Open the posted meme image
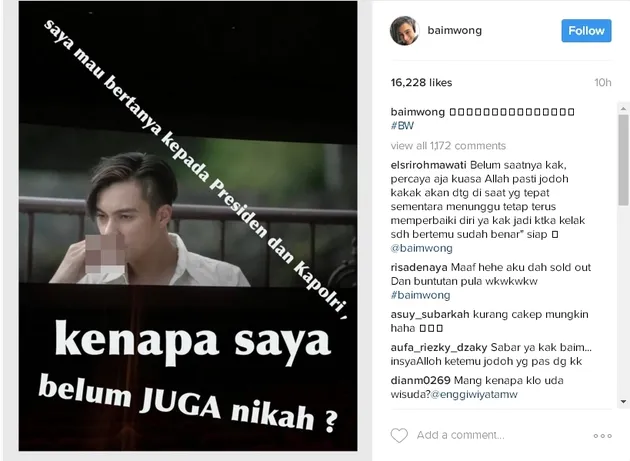This screenshot has height=461, width=630. pos(188,226)
